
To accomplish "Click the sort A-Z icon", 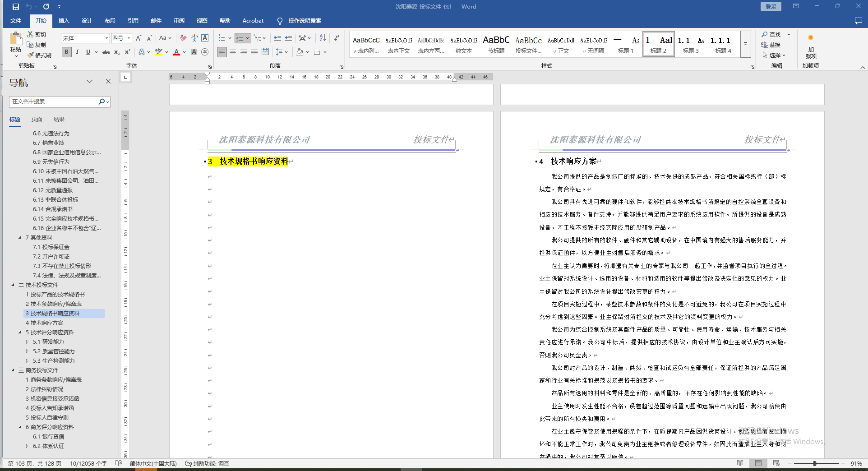I will click(323, 38).
